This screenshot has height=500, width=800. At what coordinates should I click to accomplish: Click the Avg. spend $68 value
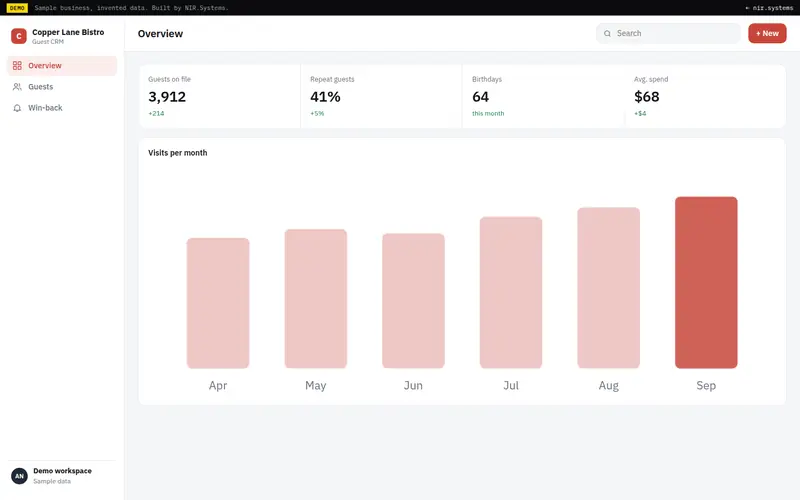(646, 96)
